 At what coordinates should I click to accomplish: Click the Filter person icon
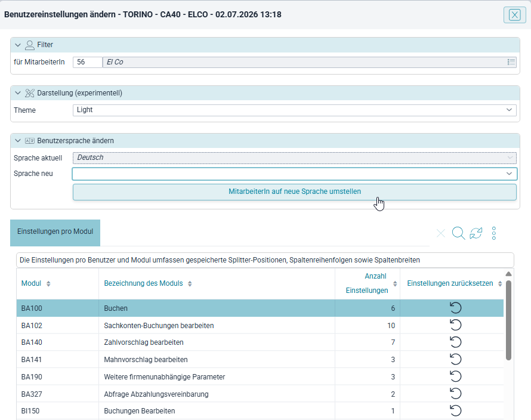pyautogui.click(x=30, y=45)
